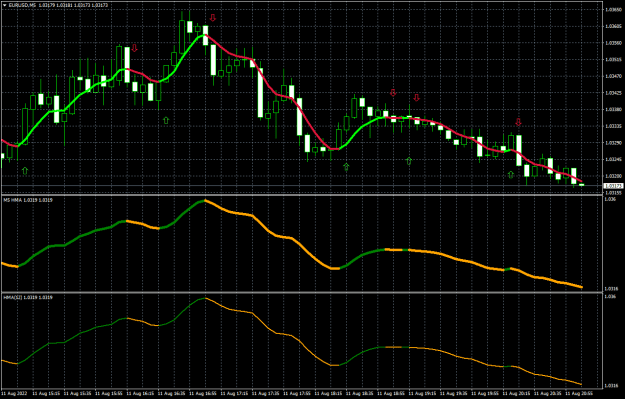Click the 1.03425 price axis label

(613, 93)
